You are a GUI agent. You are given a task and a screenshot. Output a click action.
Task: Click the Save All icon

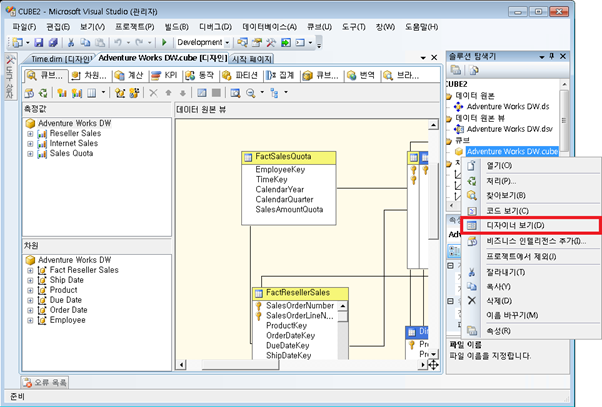click(53, 42)
